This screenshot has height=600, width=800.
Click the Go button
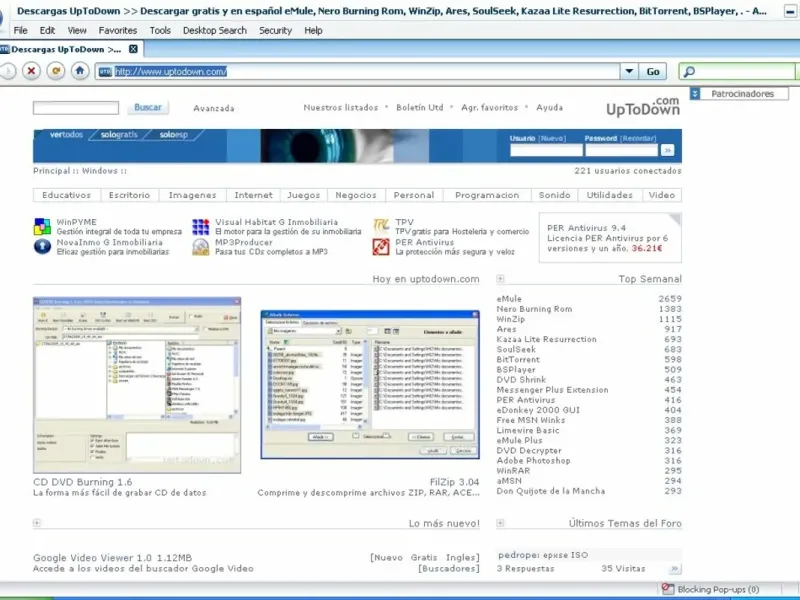[x=653, y=71]
